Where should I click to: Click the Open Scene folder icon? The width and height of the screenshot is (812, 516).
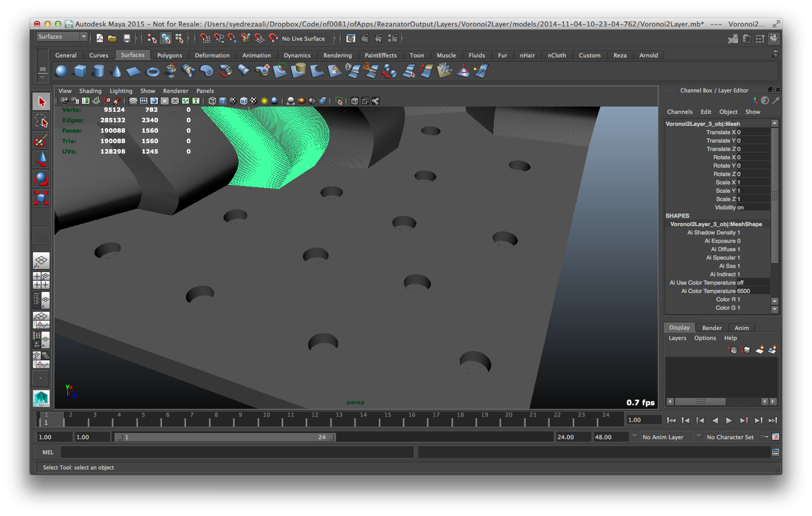[x=113, y=38]
